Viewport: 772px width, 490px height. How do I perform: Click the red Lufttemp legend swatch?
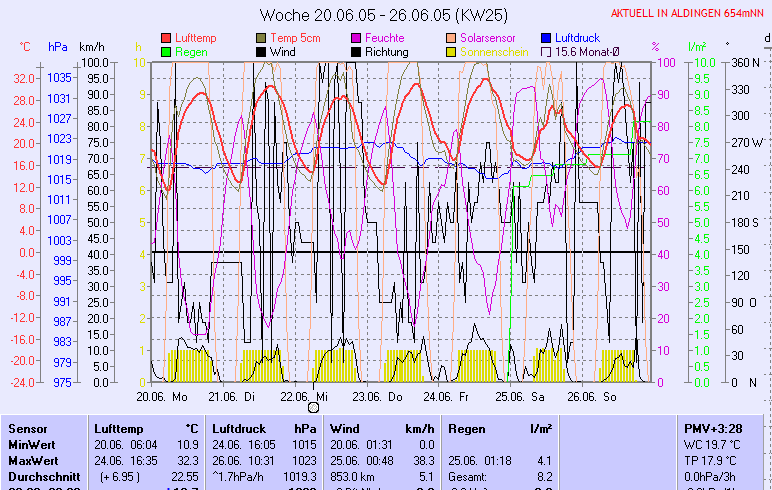[166, 38]
